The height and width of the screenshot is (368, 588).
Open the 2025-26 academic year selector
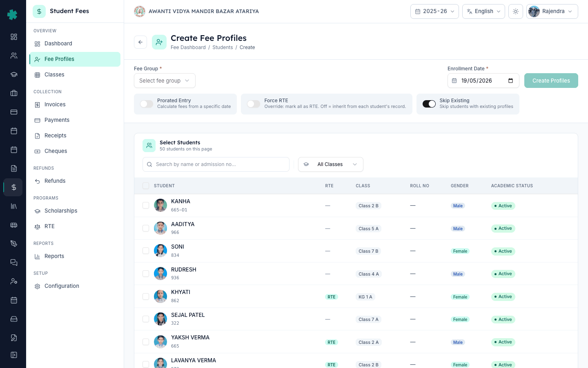tap(434, 11)
